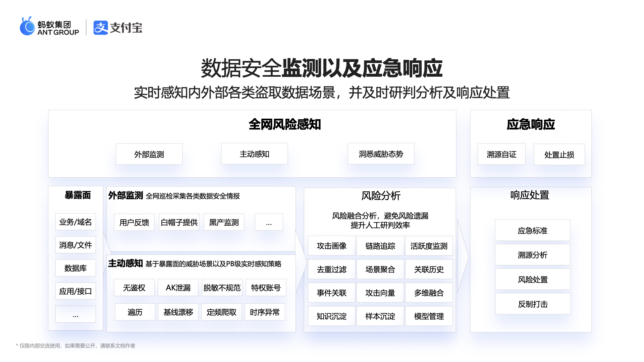Click the text 提升人工研判效率
Image resolution: width=644 pixels, height=362 pixels.
380,225
